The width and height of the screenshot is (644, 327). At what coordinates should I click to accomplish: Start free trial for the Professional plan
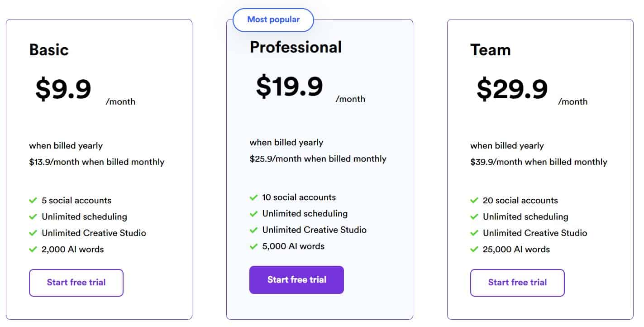pos(296,280)
